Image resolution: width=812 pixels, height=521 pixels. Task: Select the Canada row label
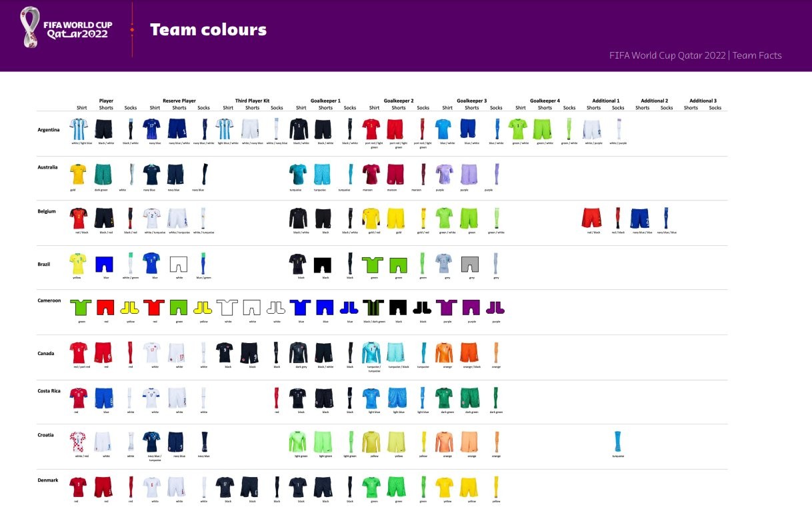[x=47, y=353]
